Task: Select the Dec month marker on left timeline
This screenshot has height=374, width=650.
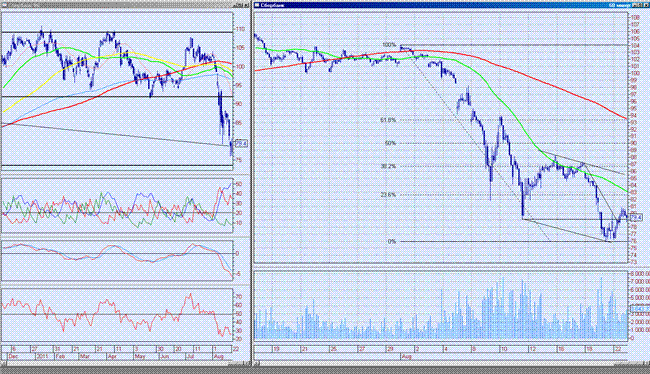Action: tap(12, 357)
